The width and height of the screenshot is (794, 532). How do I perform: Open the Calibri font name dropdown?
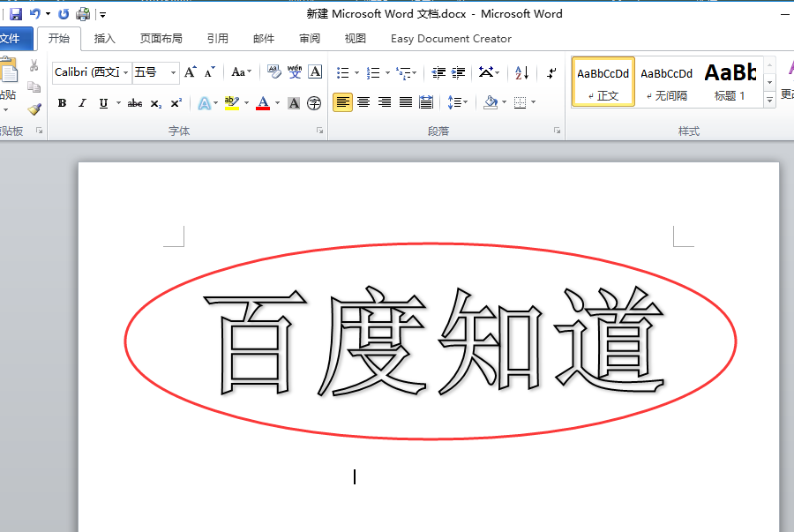pos(125,72)
